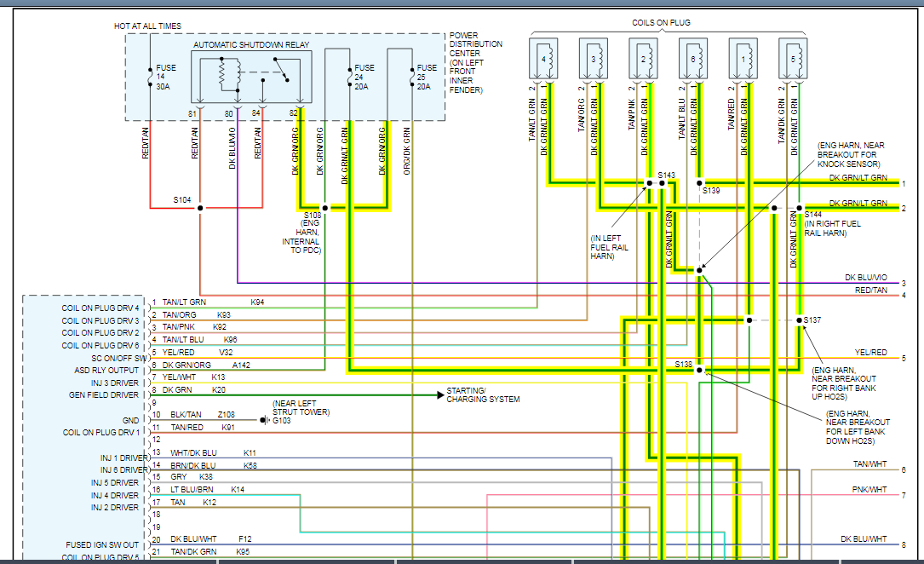Viewport: 924px width, 564px height.
Task: Click the coil on plug number 3 symbol
Action: (x=594, y=60)
